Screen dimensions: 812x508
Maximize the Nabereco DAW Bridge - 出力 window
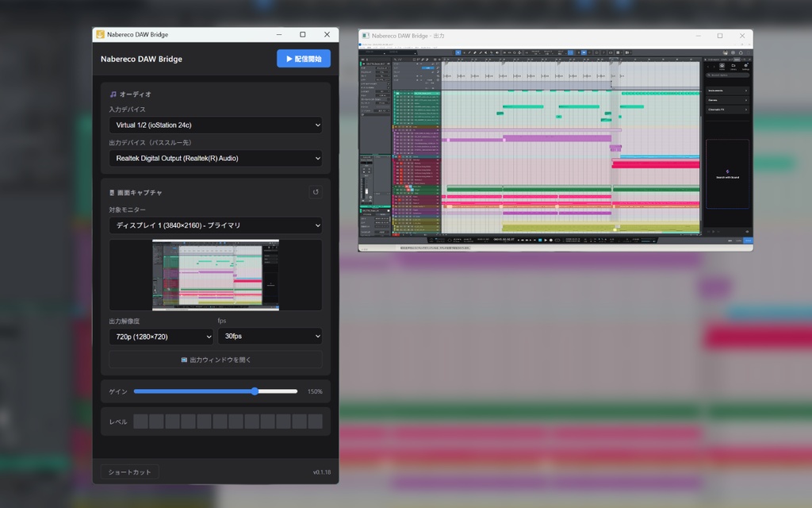720,36
